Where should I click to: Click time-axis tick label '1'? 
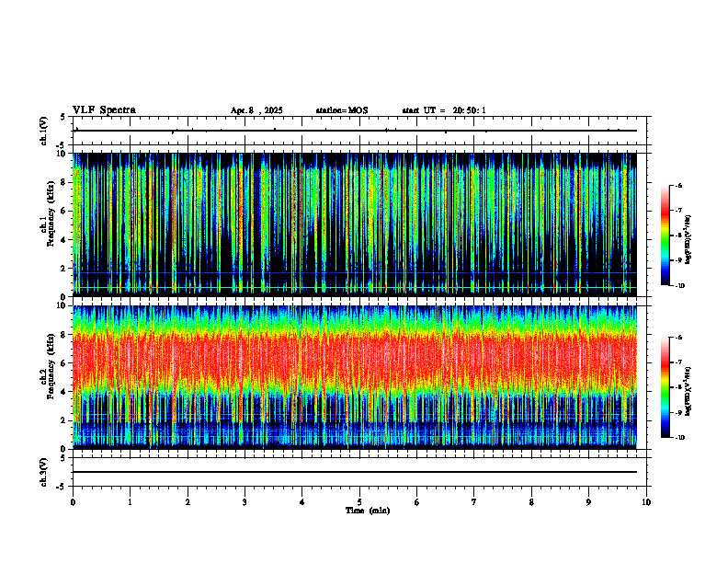pos(130,502)
